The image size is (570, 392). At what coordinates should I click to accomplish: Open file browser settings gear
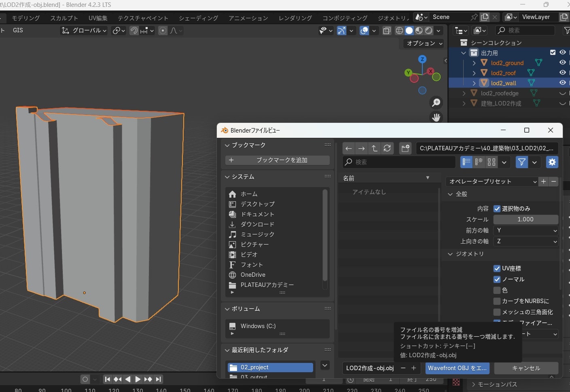(x=552, y=162)
